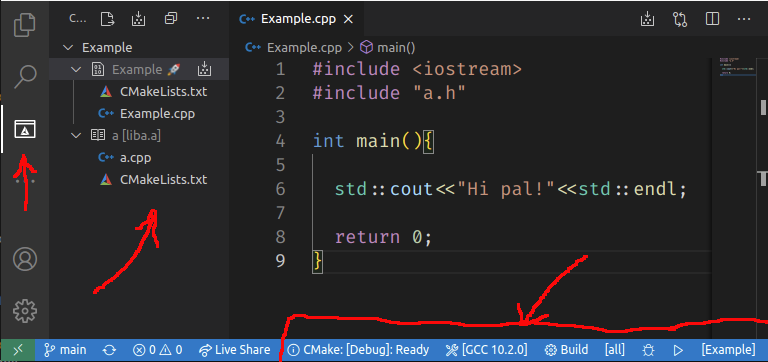The image size is (768, 362).
Task: Click the build icon next to Example target
Action: point(204,70)
